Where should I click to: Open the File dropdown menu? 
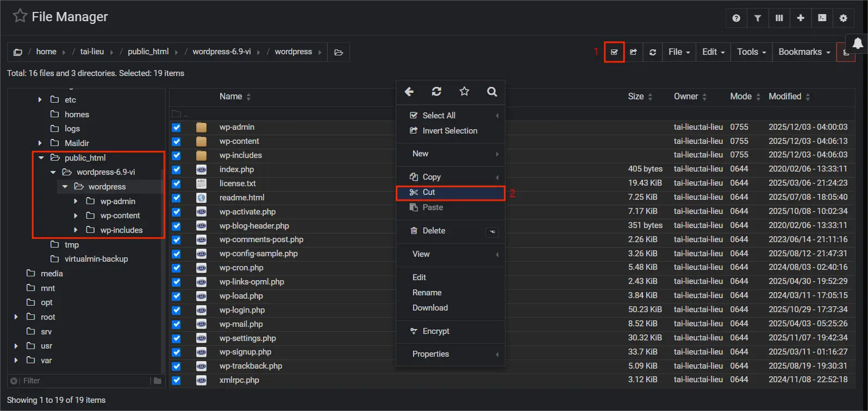click(679, 52)
